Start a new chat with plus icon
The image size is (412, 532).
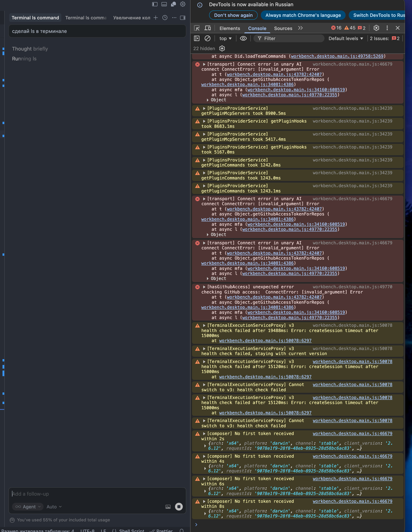coord(156,18)
